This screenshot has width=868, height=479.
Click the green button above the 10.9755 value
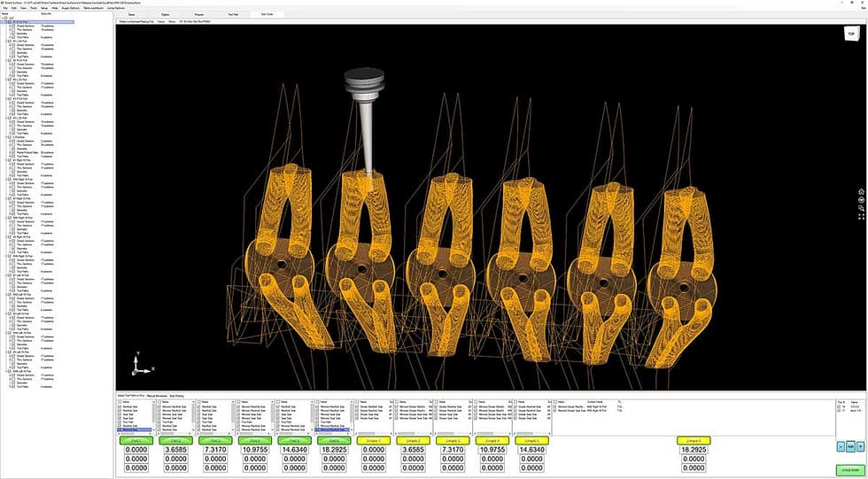[255, 441]
